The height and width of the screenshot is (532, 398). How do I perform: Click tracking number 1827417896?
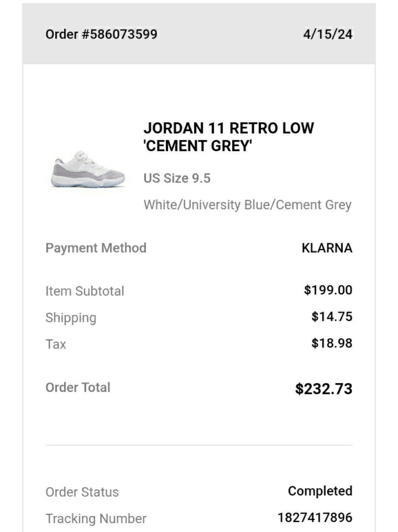tap(315, 517)
